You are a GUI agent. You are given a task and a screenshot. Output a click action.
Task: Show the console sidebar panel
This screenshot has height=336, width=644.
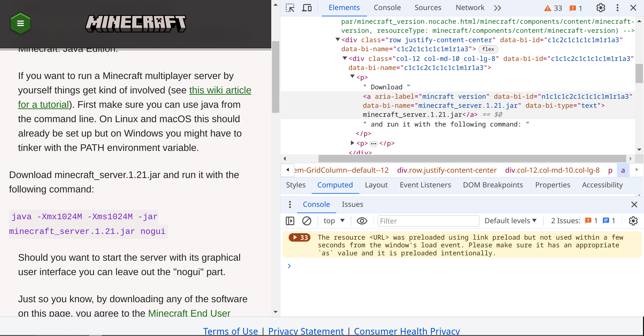coord(290,221)
